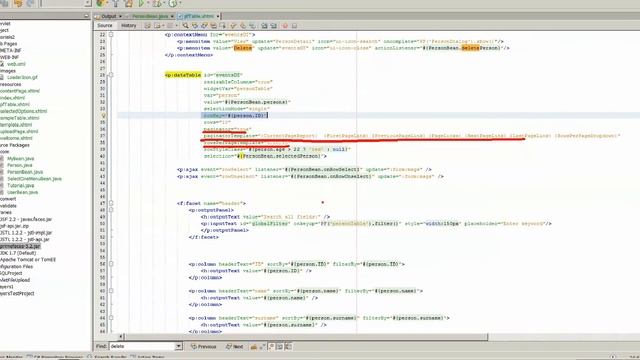The width and height of the screenshot is (640, 360).
Task: Click the magnifier Find Selection icon in editor toolbar
Action: 186,26
